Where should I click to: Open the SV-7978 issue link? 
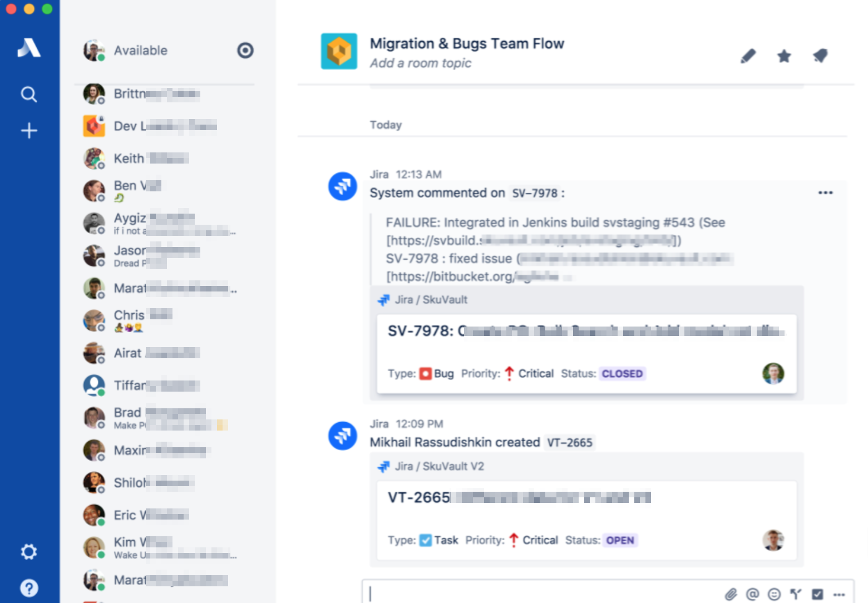point(536,193)
